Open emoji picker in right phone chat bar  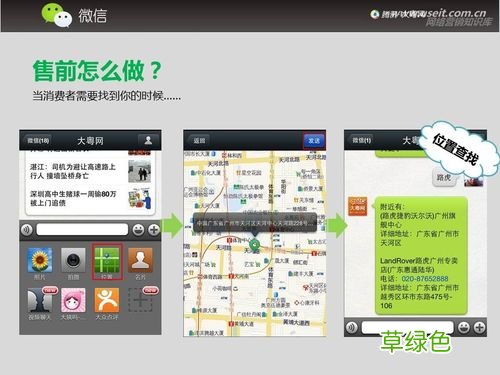(464, 327)
